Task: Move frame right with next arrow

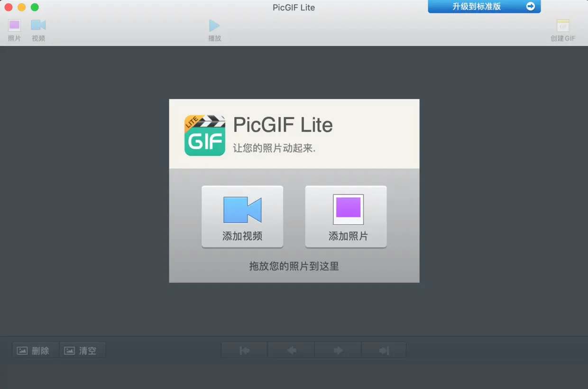Action: point(338,351)
